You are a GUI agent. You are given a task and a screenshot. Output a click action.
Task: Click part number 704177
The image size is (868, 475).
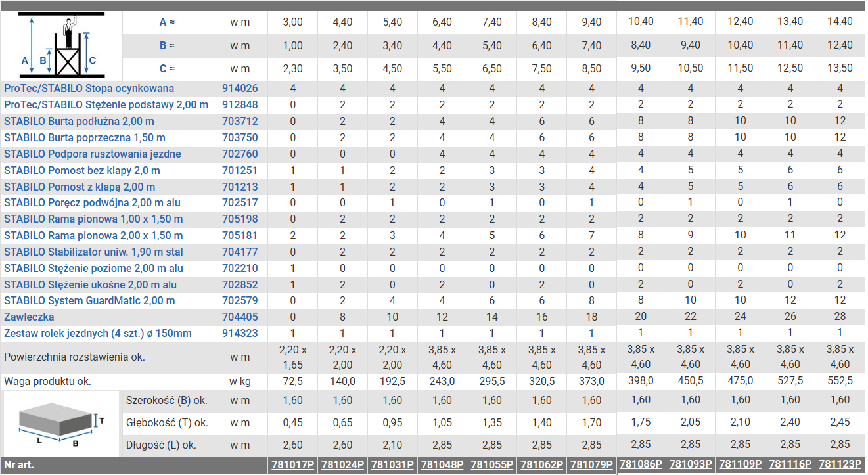click(x=239, y=252)
